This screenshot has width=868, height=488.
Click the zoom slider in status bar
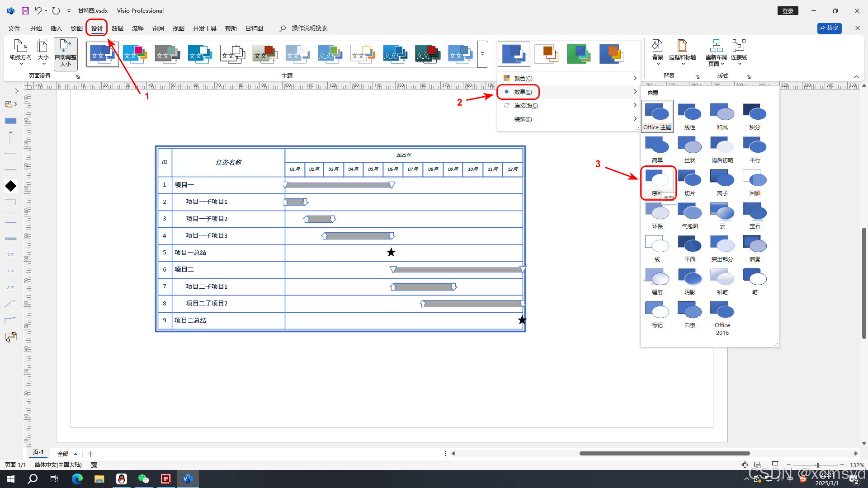click(817, 465)
